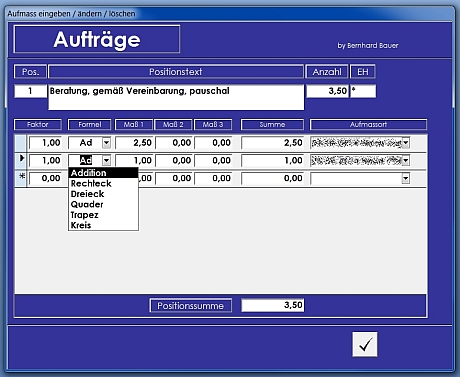Click the Anzahl header label
The width and height of the screenshot is (460, 377).
tap(327, 72)
